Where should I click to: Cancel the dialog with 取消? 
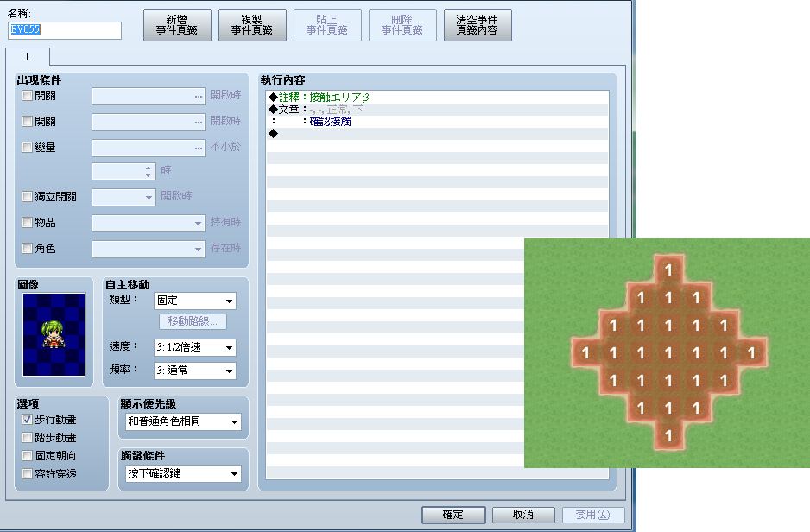(x=523, y=515)
